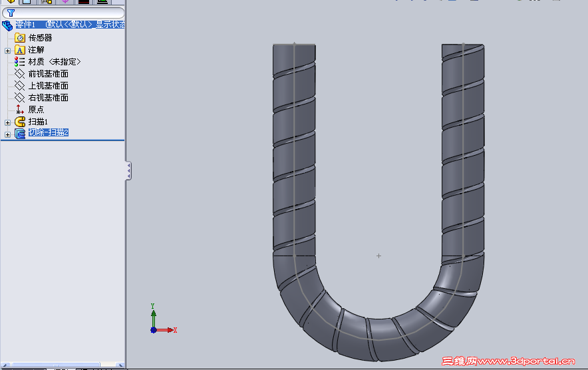Expand the 扫描1 sweep feature
Screen dimensions: 588x370
click(7, 122)
